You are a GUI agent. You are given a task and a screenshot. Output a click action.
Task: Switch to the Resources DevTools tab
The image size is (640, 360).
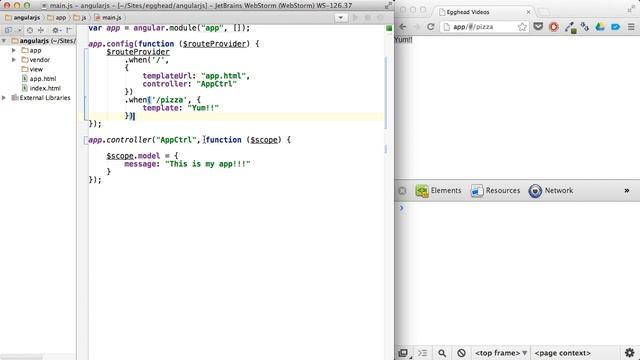click(x=496, y=191)
